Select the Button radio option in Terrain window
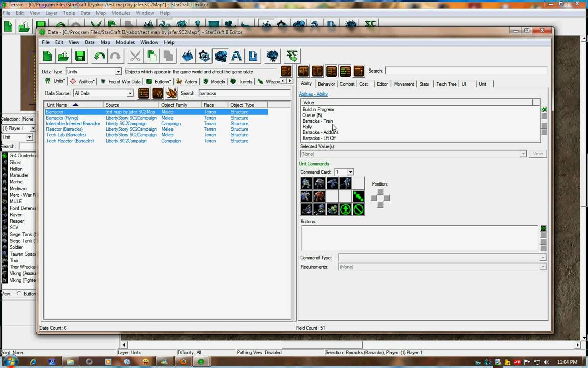The image size is (588, 368). pos(19,294)
